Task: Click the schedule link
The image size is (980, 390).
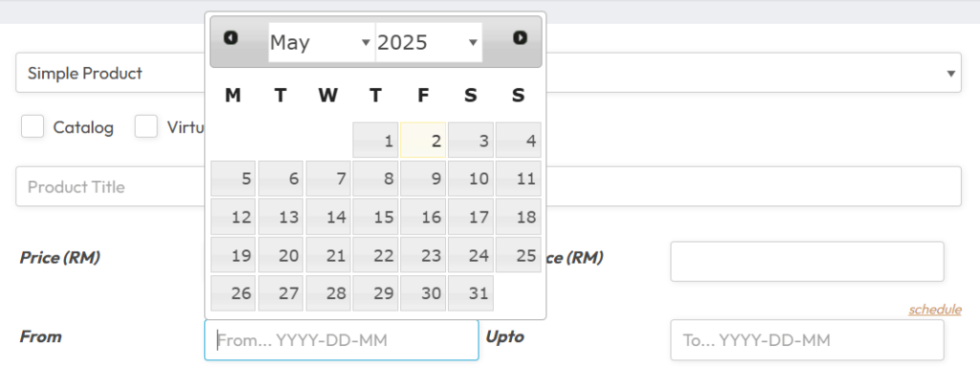Action: click(934, 310)
